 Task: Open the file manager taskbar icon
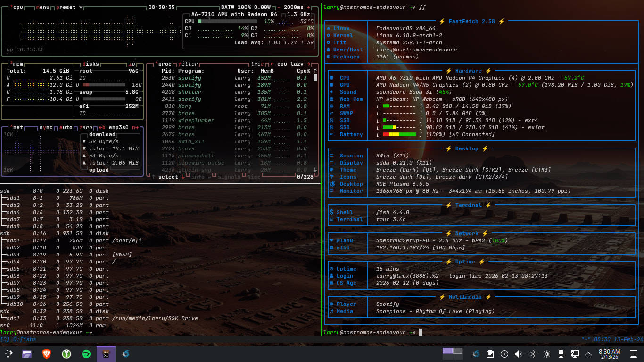[27, 354]
